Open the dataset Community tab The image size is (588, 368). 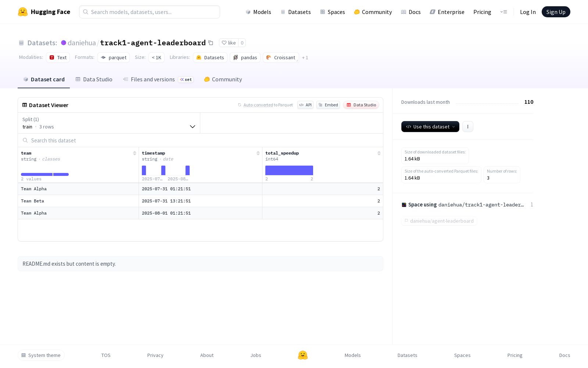(223, 79)
